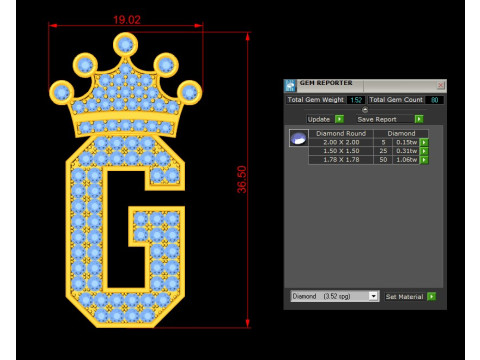Click the green arrow for 1.50 X 1.50 row

424,151
